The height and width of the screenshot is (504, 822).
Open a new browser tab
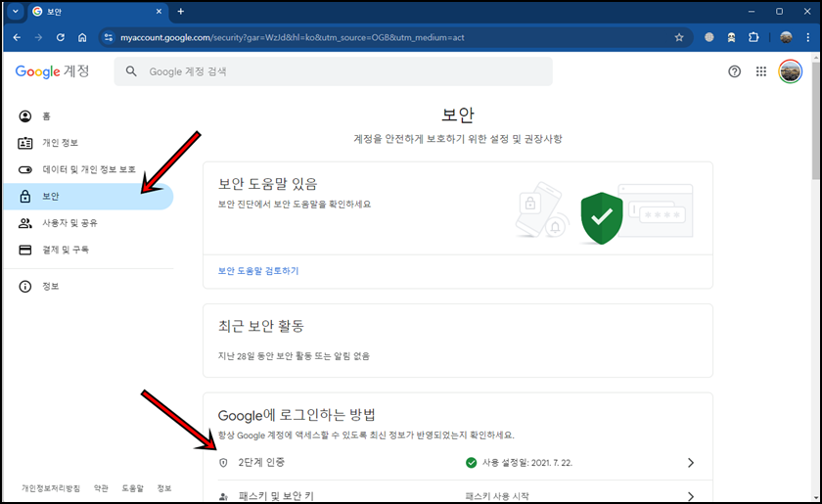point(180,12)
